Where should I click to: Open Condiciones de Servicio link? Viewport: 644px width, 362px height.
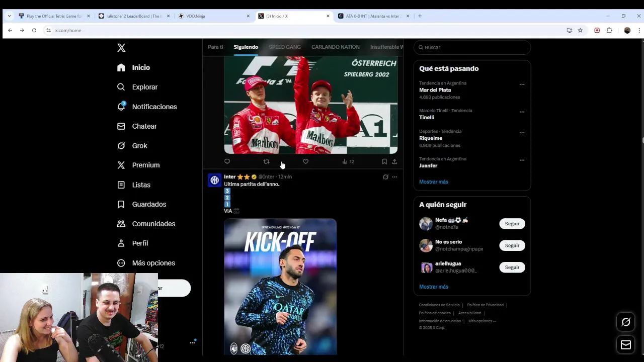(439, 305)
